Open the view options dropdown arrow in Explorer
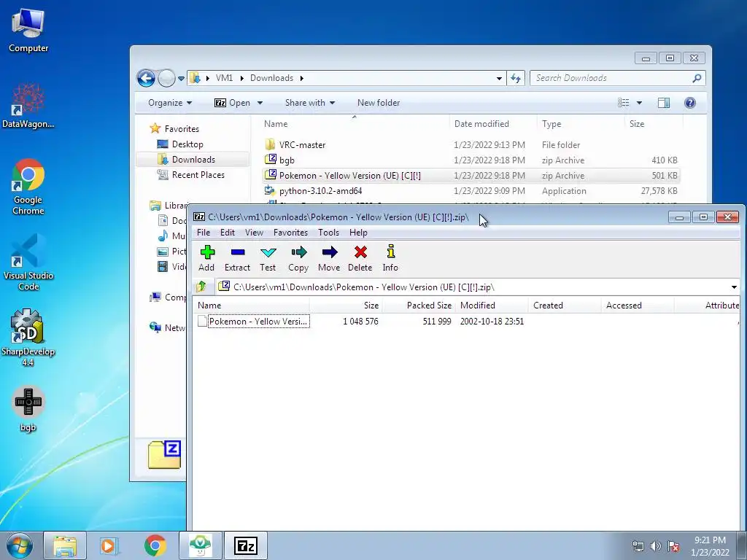Viewport: 747px width, 560px height. pos(639,103)
